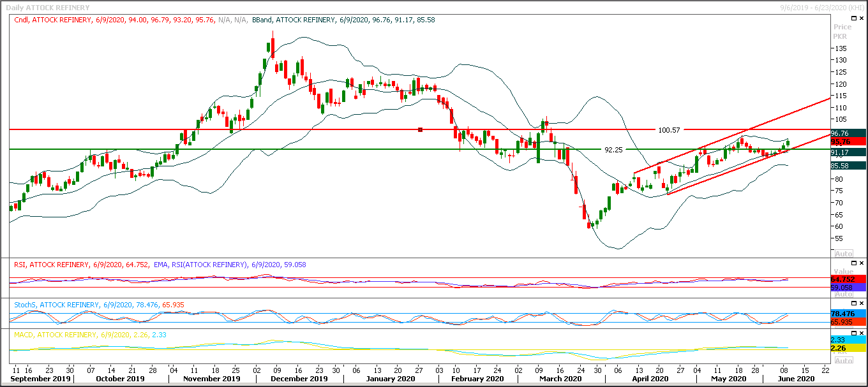Close the main price chart pane
This screenshot has width=868, height=387.
click(x=861, y=18)
